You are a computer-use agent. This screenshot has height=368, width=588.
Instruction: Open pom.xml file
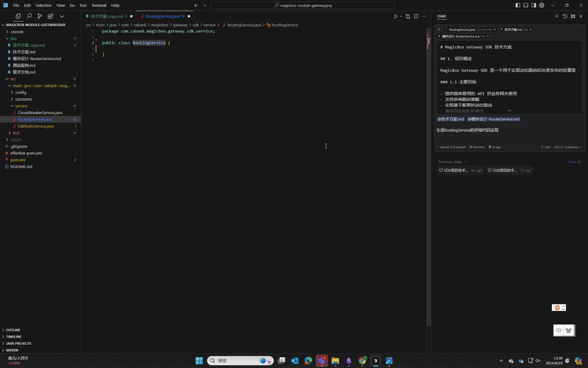click(18, 160)
